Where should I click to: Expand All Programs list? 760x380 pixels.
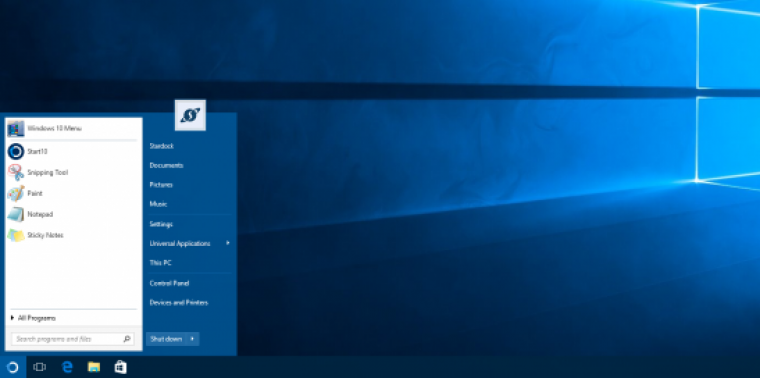(33, 318)
